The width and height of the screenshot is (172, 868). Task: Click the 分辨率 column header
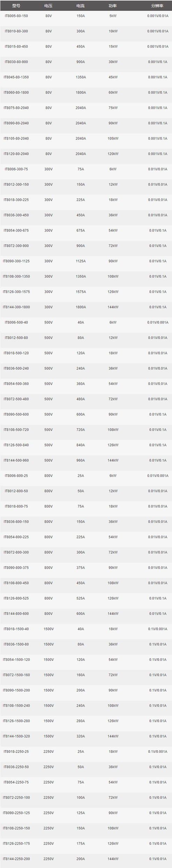click(x=157, y=6)
